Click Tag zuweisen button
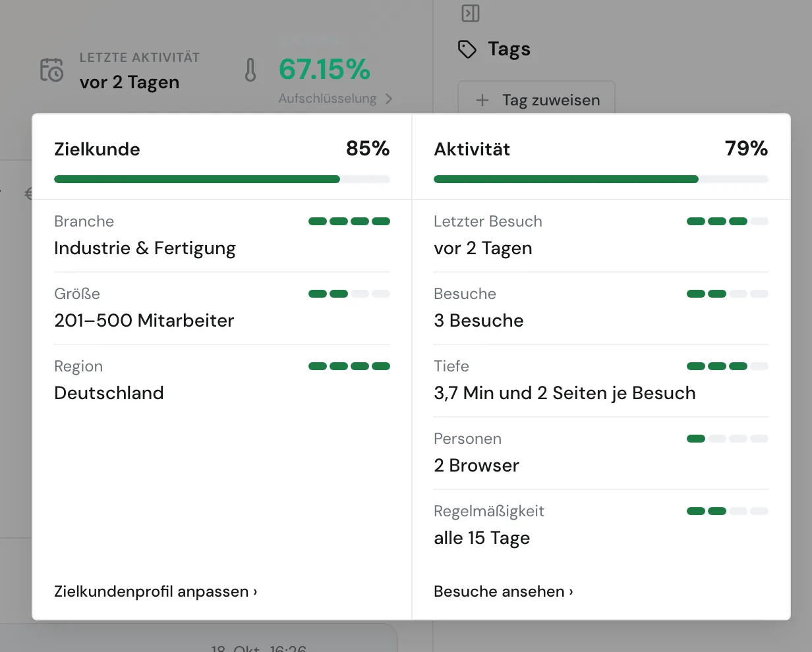Image resolution: width=812 pixels, height=652 pixels. (x=536, y=99)
